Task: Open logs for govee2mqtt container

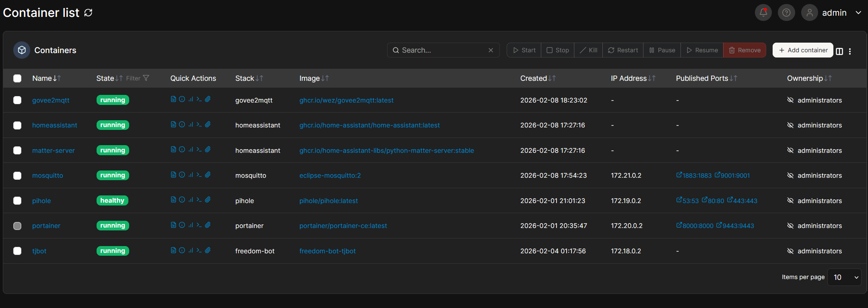Action: 173,99
